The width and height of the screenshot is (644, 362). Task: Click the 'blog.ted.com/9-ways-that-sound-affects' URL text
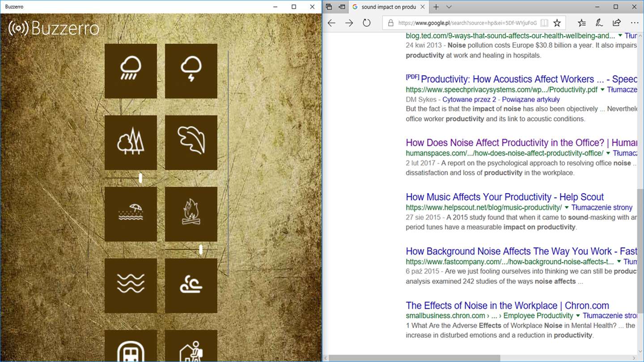coord(510,36)
